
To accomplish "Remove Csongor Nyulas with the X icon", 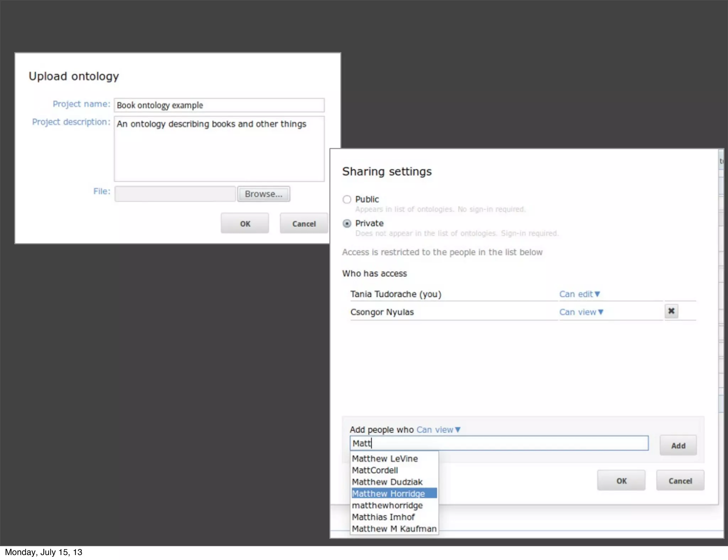I will click(671, 311).
